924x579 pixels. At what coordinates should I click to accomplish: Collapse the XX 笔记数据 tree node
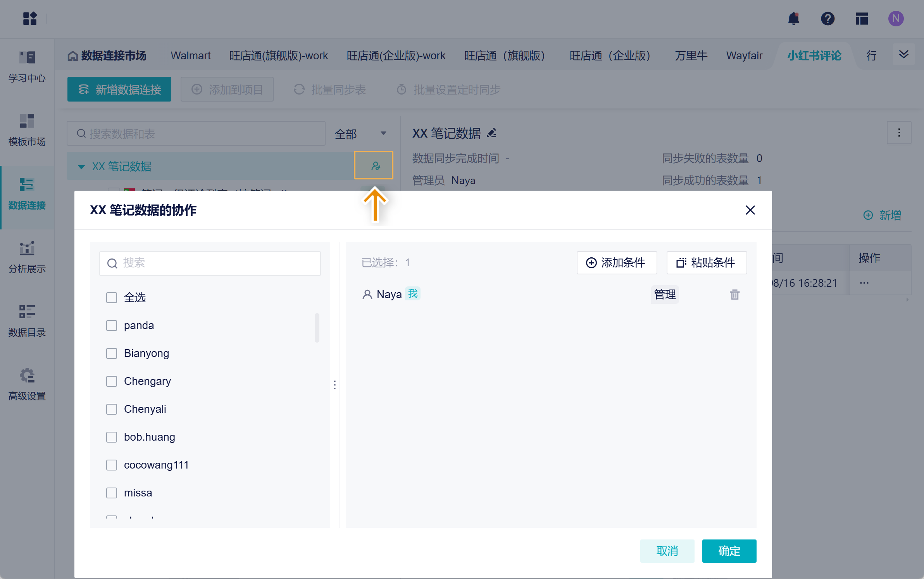click(x=81, y=167)
